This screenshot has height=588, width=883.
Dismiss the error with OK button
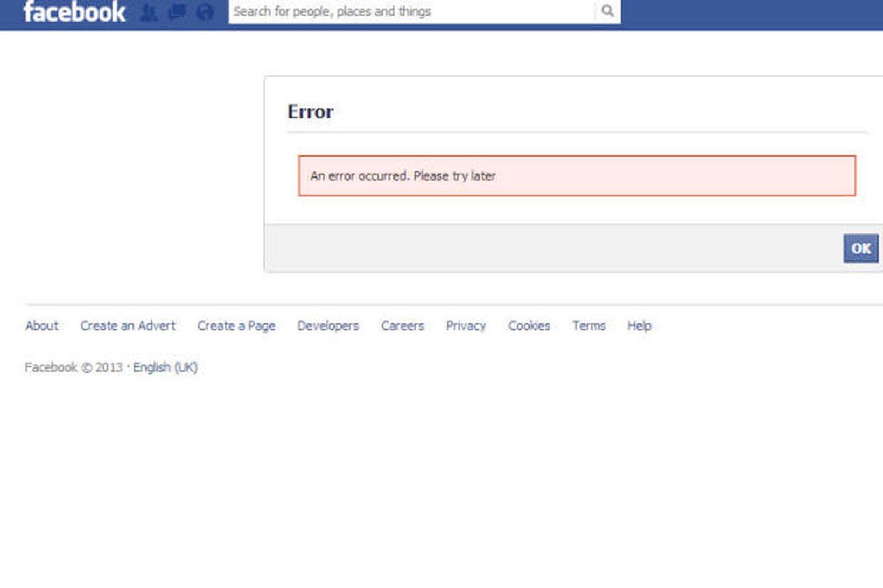click(860, 249)
